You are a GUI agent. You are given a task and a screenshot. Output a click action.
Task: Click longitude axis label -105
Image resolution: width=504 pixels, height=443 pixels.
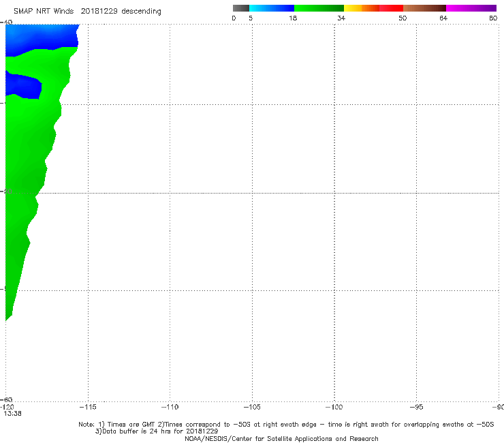click(x=252, y=407)
